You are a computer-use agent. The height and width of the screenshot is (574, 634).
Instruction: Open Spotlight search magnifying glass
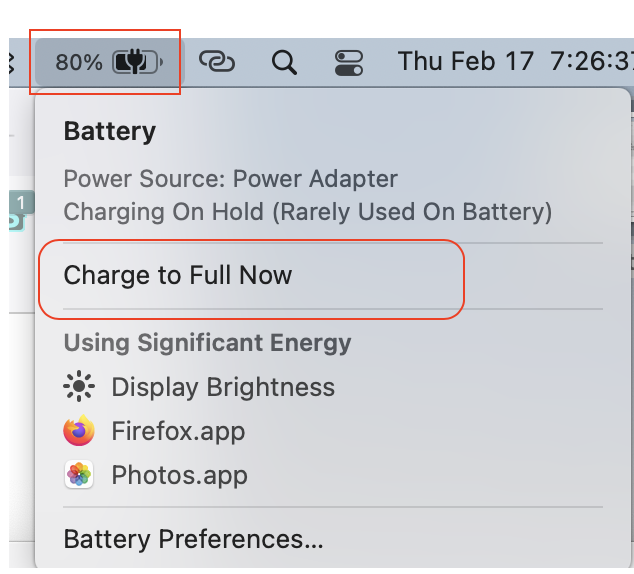284,63
